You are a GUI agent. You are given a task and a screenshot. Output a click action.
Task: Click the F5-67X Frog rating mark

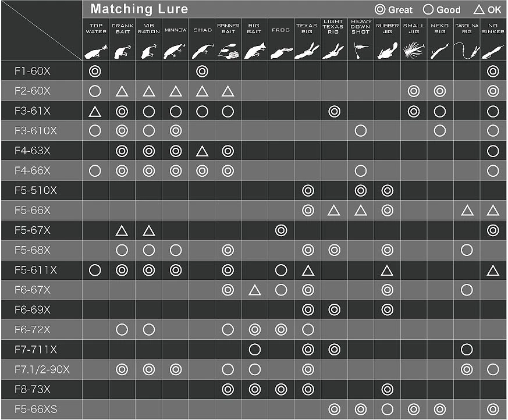(281, 231)
